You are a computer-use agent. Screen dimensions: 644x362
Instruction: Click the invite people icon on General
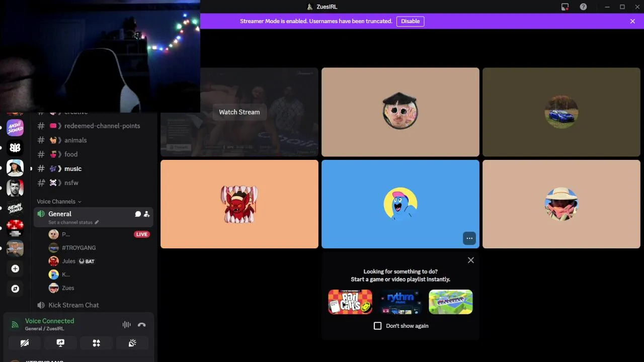click(146, 214)
